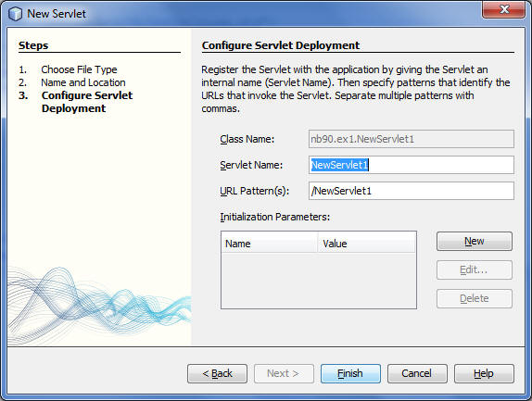The width and height of the screenshot is (532, 401).
Task: Click into the URL Pattern(s) field
Action: 412,191
